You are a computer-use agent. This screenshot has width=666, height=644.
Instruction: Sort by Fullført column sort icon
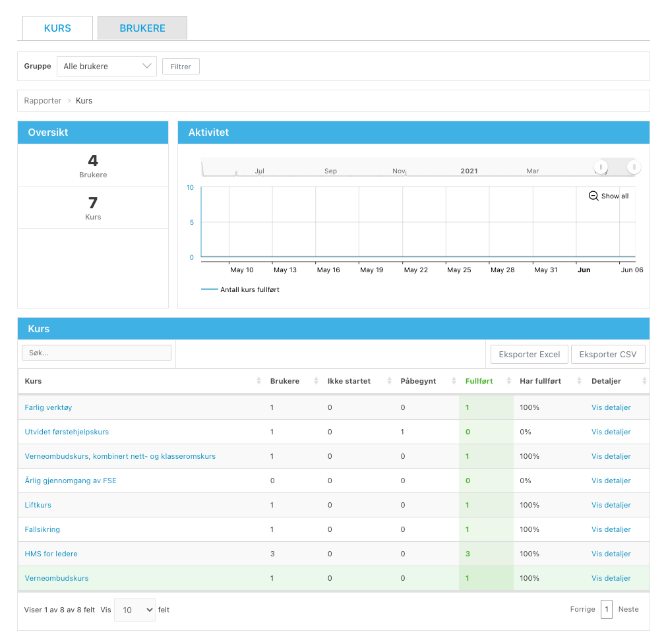pyautogui.click(x=508, y=382)
